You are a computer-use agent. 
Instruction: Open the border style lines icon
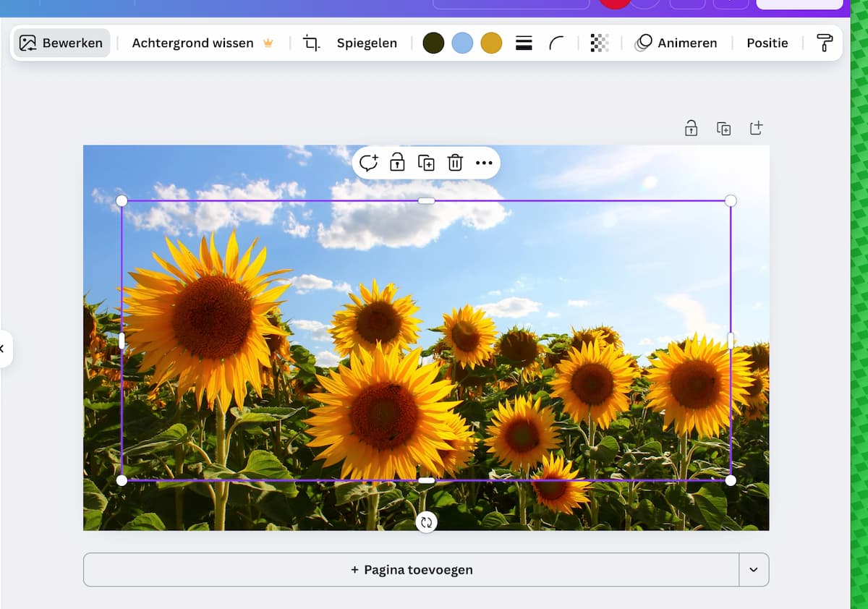point(524,43)
